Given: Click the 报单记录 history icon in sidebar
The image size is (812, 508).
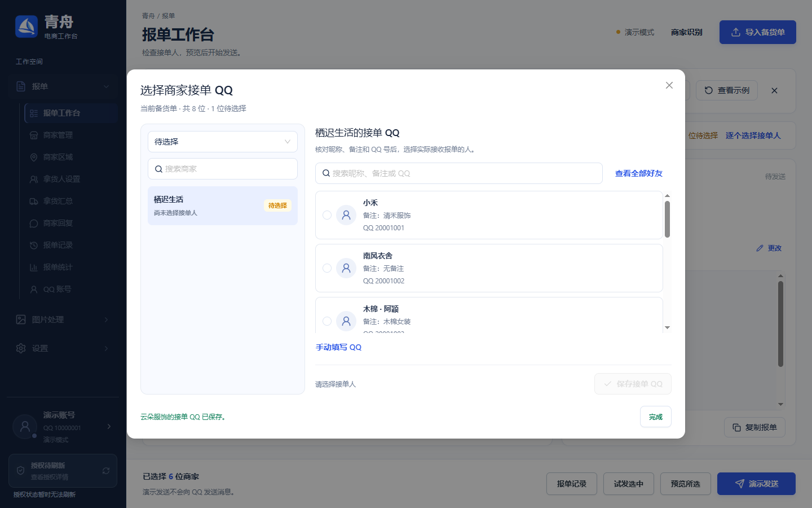Looking at the screenshot, I should 34,245.
